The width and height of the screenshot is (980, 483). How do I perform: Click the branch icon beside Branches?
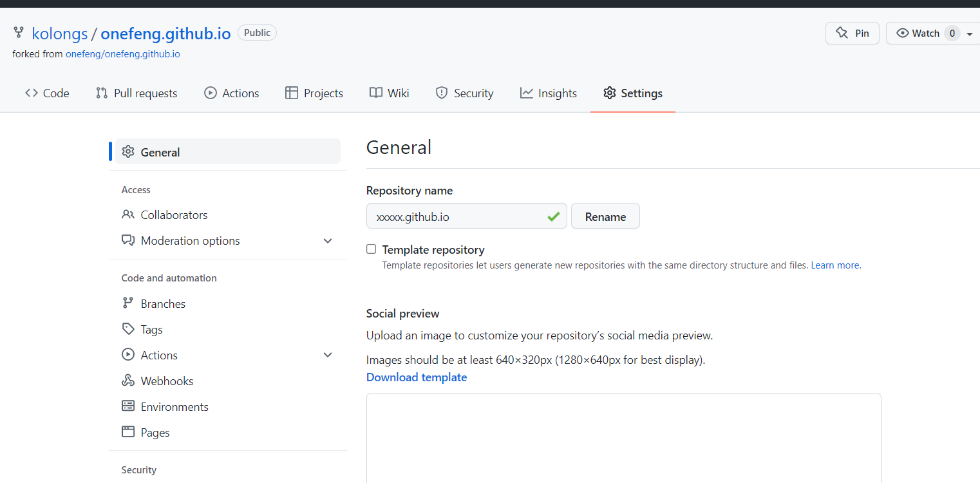coord(128,303)
